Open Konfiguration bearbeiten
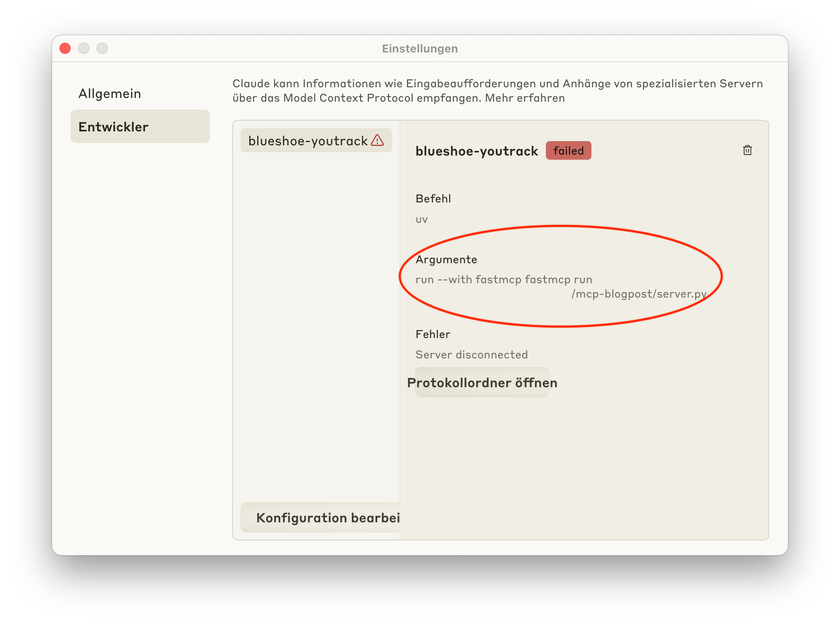Viewport: 840px width, 624px height. (x=325, y=517)
